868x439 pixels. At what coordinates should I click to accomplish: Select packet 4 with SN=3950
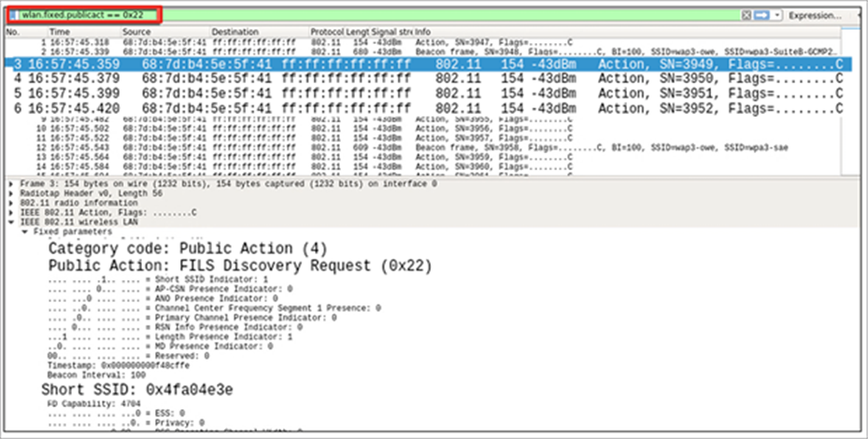click(428, 78)
